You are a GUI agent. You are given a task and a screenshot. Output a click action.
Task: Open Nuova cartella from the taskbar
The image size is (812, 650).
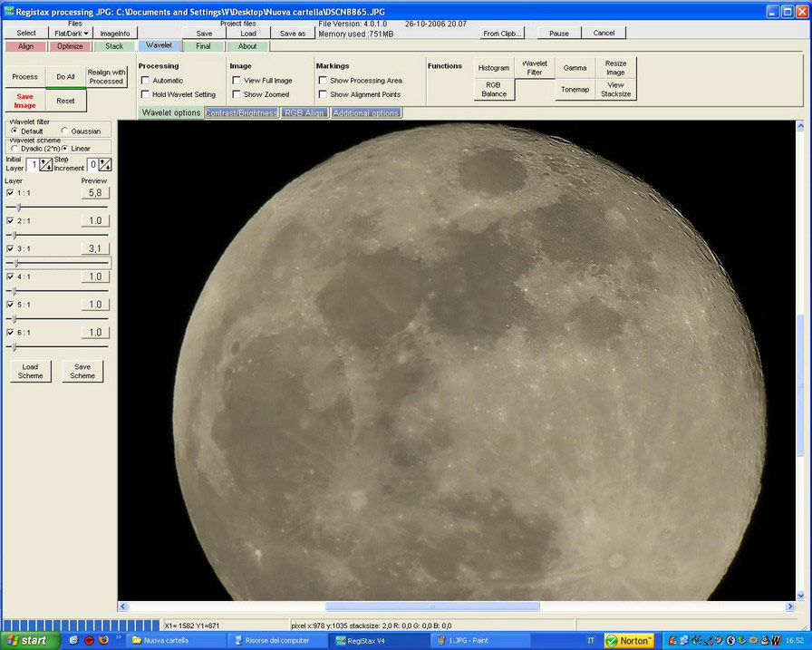point(177,641)
